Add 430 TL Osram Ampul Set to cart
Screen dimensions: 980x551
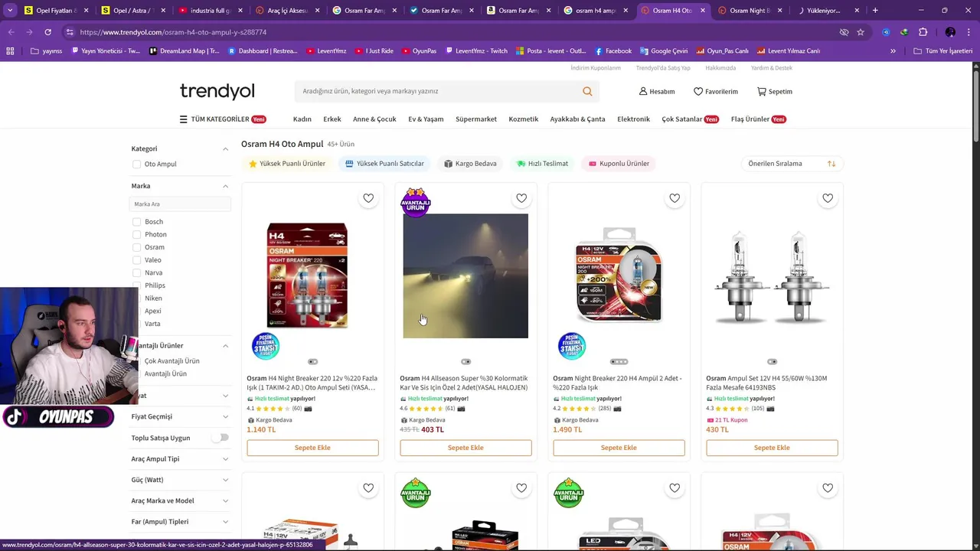pos(772,448)
